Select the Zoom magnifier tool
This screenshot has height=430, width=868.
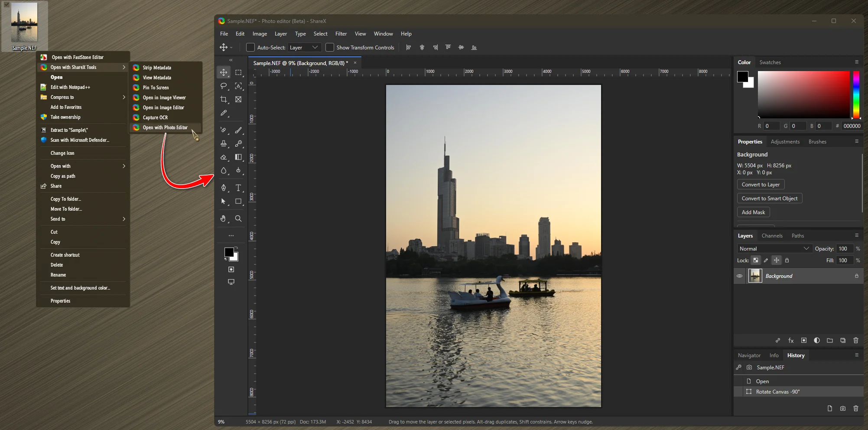click(238, 218)
